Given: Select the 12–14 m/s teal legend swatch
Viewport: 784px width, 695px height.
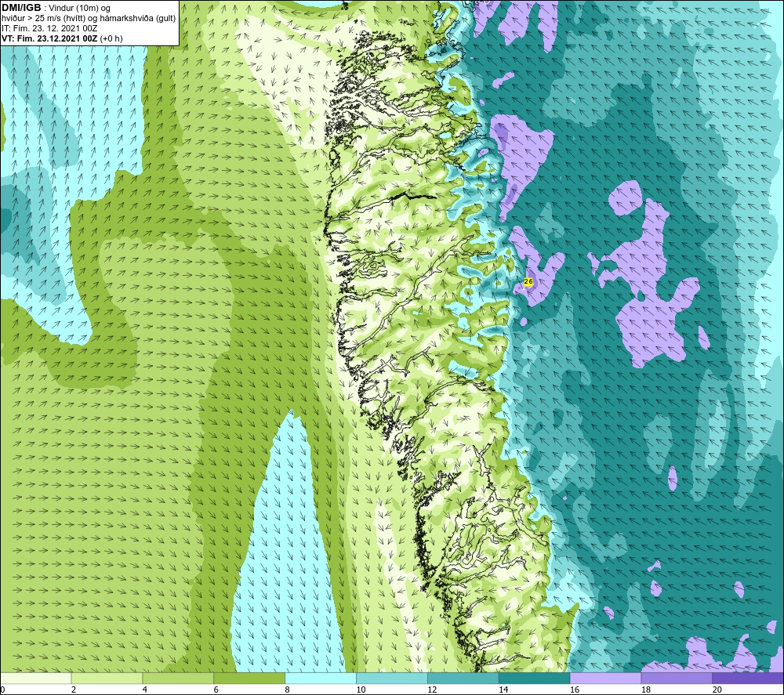Looking at the screenshot, I should coord(463,679).
